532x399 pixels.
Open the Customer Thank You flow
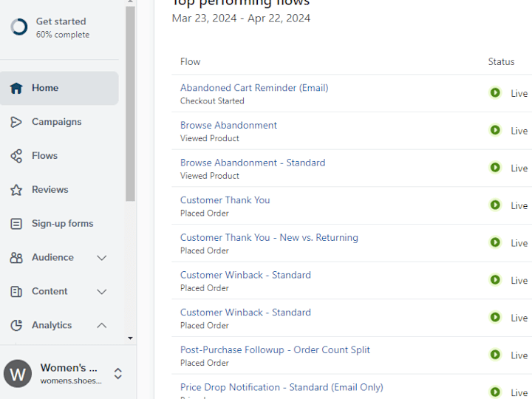(x=225, y=200)
